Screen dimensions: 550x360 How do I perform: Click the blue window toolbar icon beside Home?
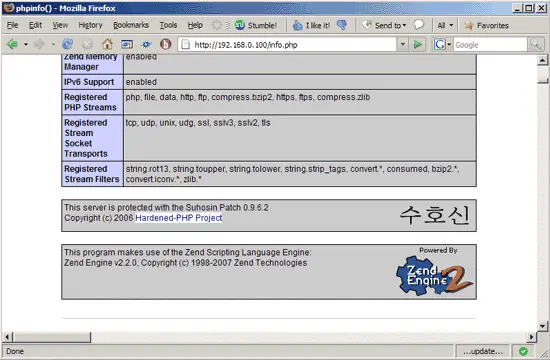coord(127,44)
